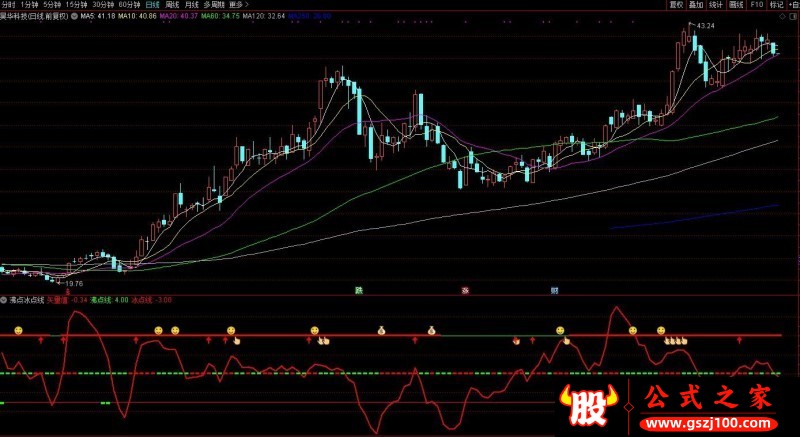Click the last smiley face signal icon
This screenshot has height=437, width=800.
pos(661,330)
